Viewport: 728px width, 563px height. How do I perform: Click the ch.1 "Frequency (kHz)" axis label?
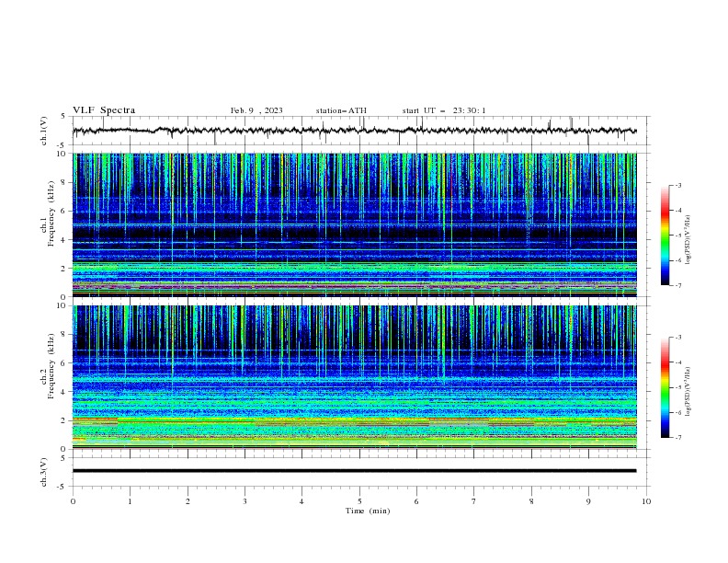click(x=51, y=213)
